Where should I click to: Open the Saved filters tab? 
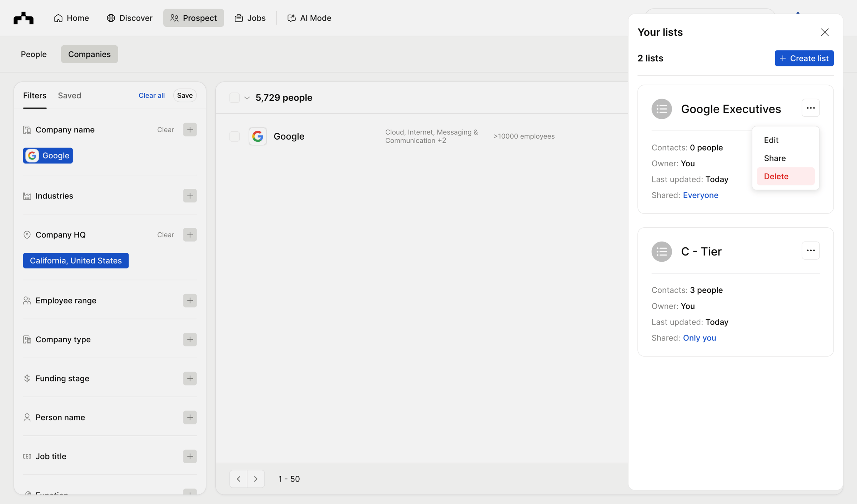(70, 95)
